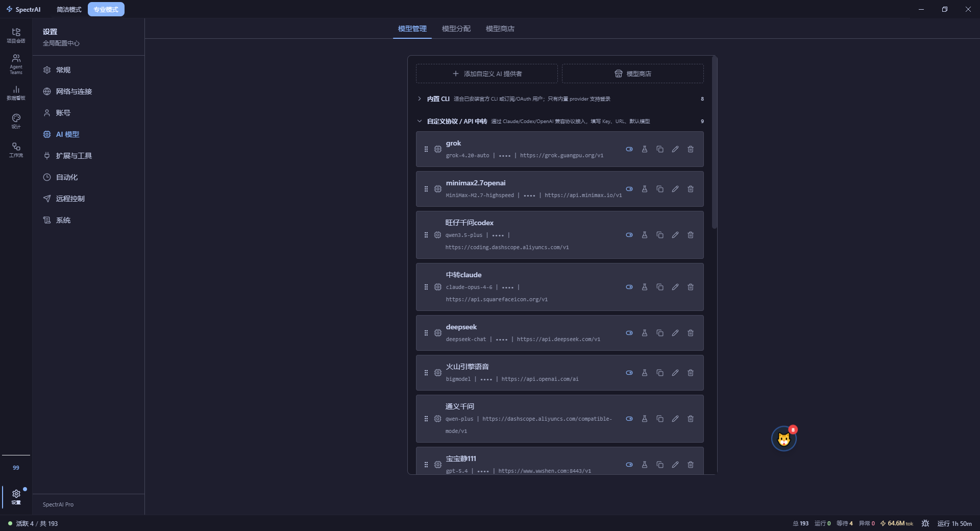The image size is (980, 531).
Task: Click the 等待 4 status entry
Action: 845,523
